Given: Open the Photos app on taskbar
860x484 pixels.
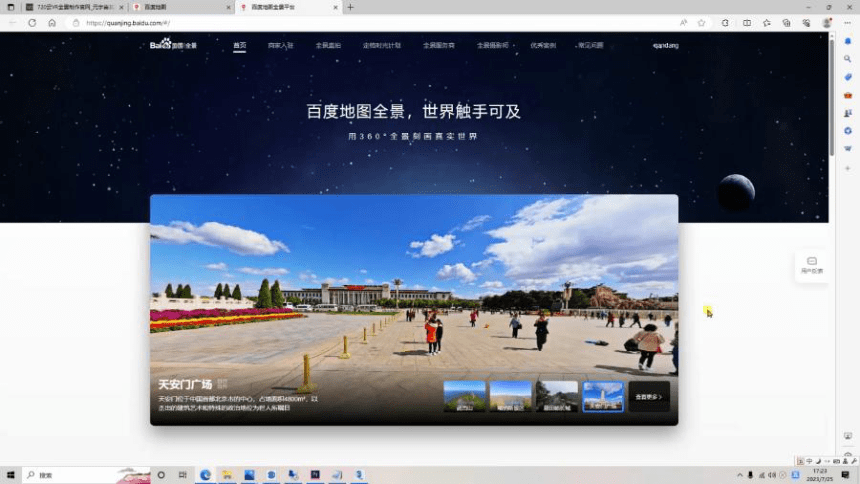Looking at the screenshot, I should click(249, 475).
